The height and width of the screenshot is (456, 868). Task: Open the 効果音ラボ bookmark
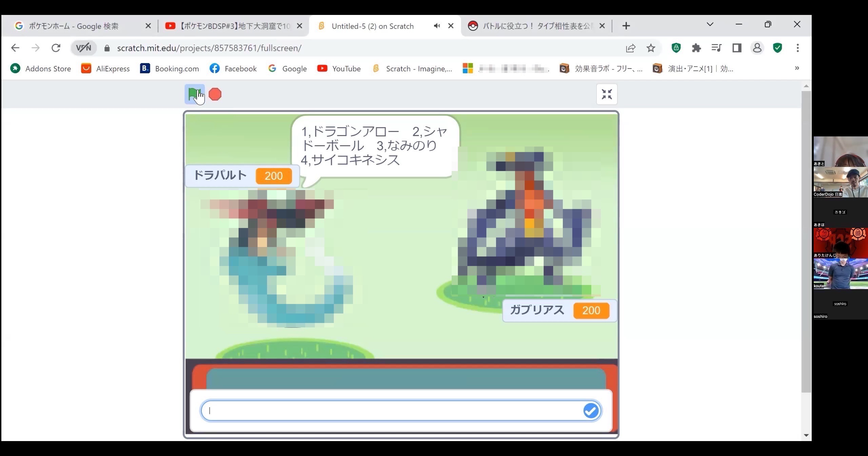coord(601,69)
